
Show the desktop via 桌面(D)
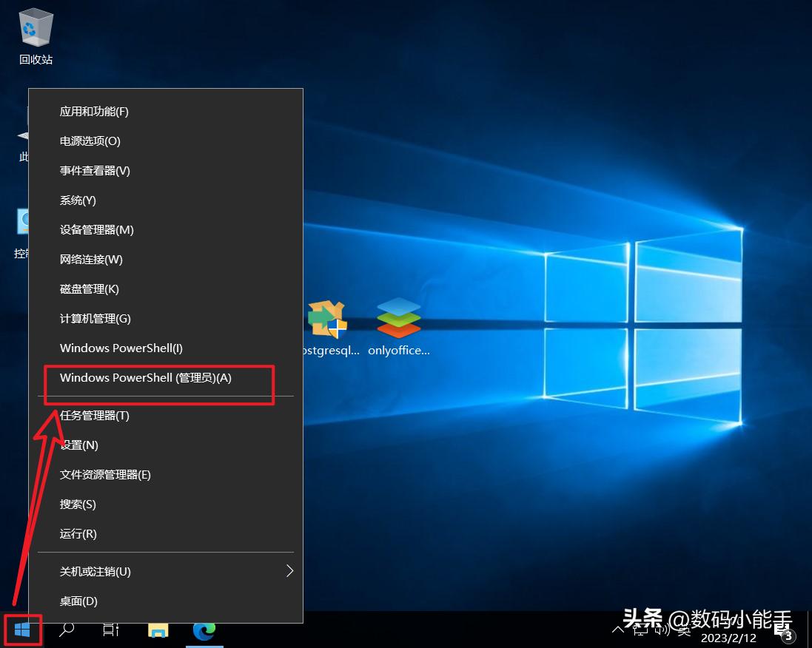(166, 601)
